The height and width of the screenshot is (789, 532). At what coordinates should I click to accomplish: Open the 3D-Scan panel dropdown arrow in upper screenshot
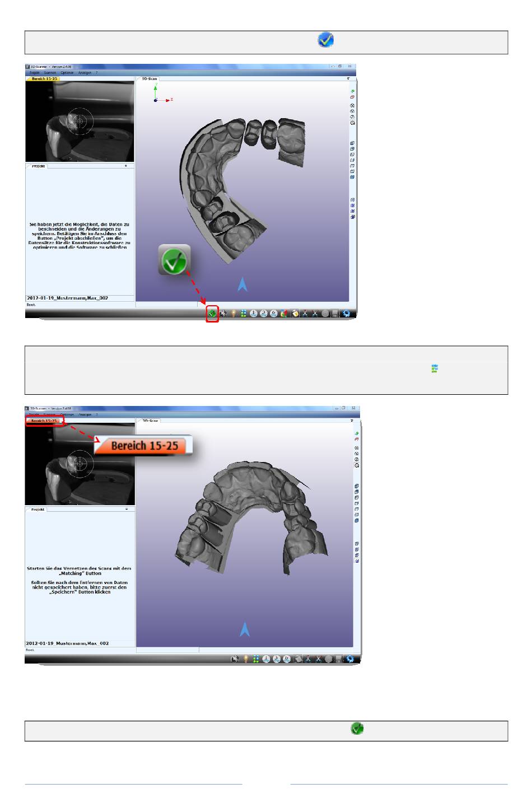[348, 78]
